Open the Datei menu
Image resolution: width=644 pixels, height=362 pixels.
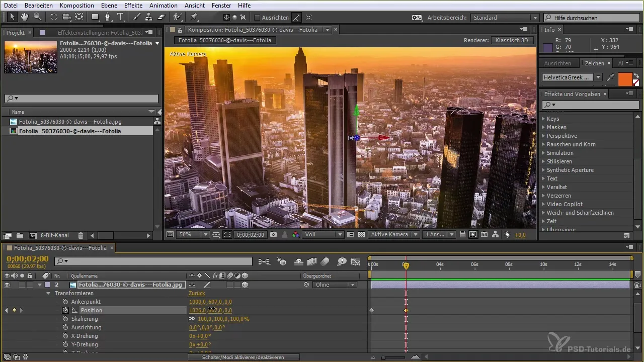click(x=11, y=6)
